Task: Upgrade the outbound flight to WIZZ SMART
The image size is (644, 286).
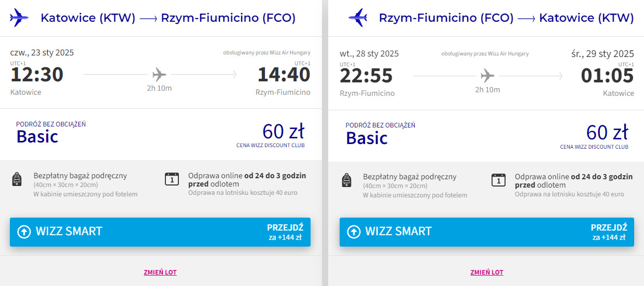Action: click(x=160, y=232)
